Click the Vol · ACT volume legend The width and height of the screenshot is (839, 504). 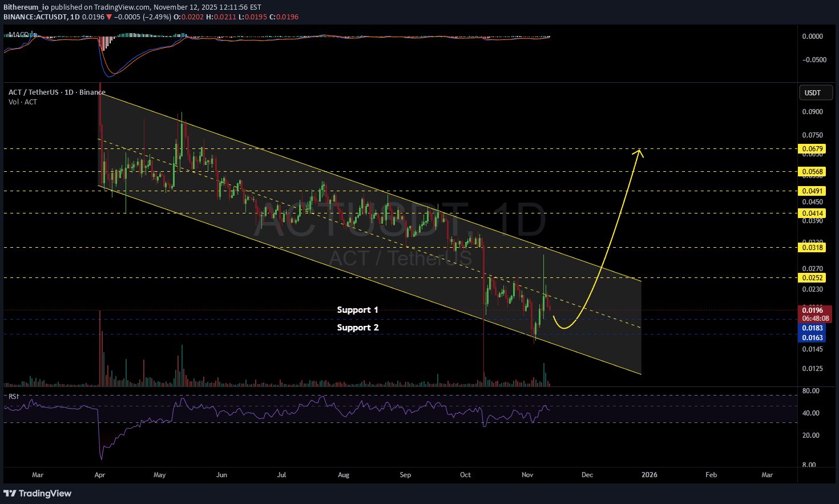tap(23, 102)
